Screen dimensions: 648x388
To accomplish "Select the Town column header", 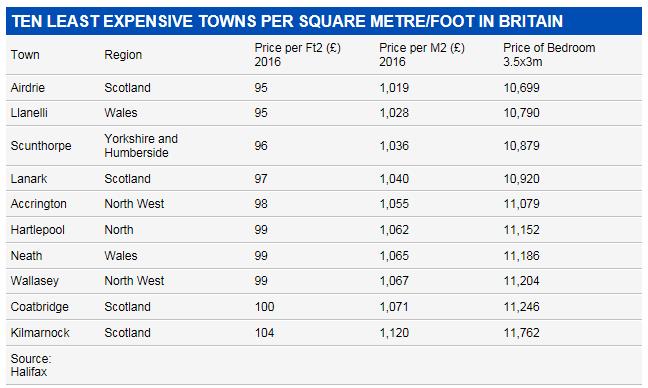I will tap(25, 55).
